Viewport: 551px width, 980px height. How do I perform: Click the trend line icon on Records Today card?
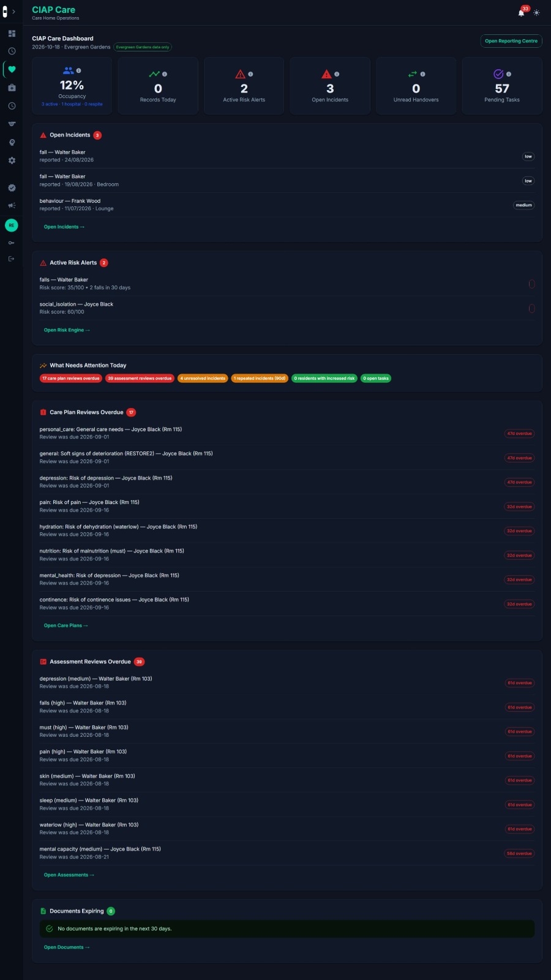click(x=154, y=74)
